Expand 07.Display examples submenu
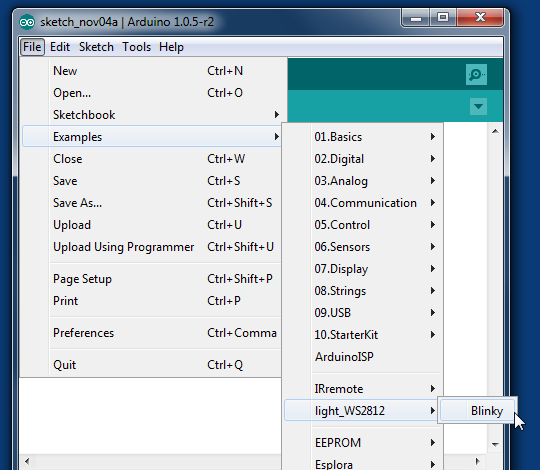Image resolution: width=540 pixels, height=470 pixels. coord(363,269)
